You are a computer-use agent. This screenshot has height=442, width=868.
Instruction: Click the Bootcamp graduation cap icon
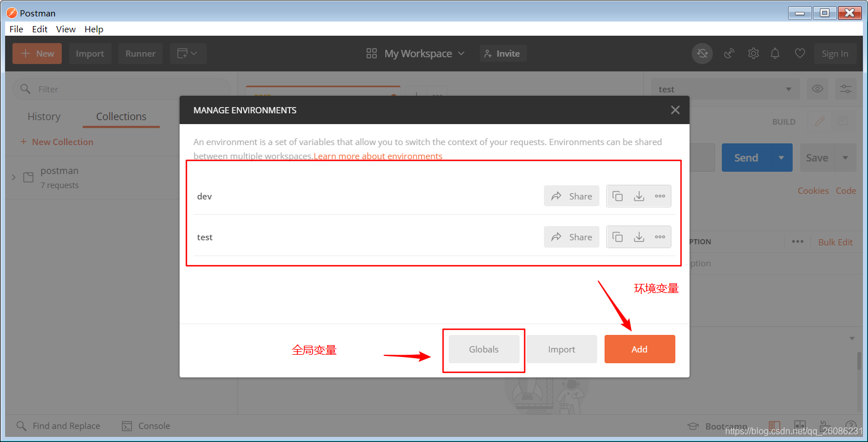[692, 426]
